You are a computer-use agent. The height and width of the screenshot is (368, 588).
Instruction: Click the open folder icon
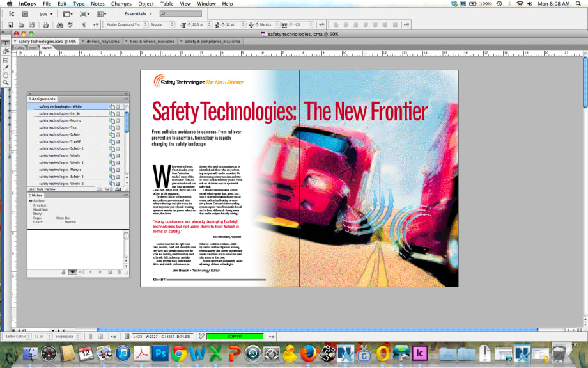(x=21, y=25)
